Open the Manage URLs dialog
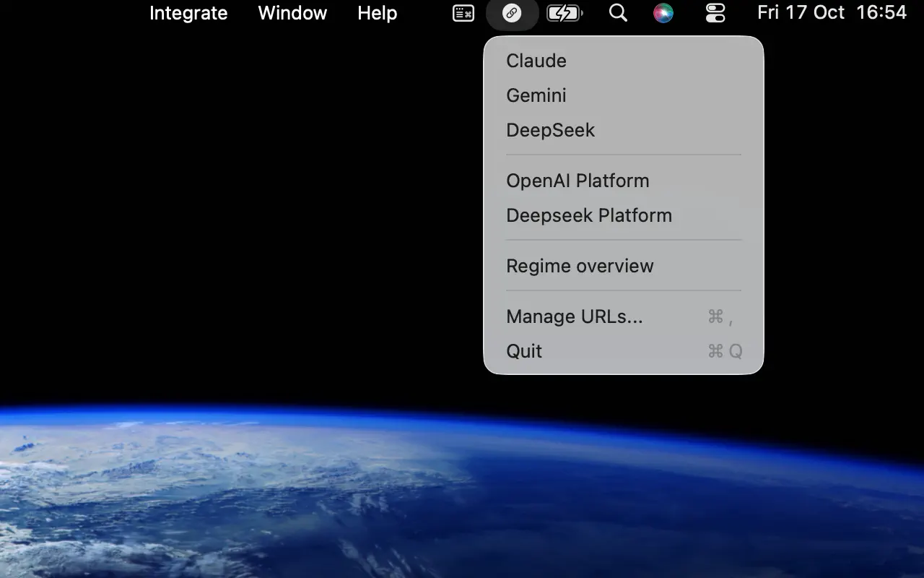 pyautogui.click(x=574, y=316)
